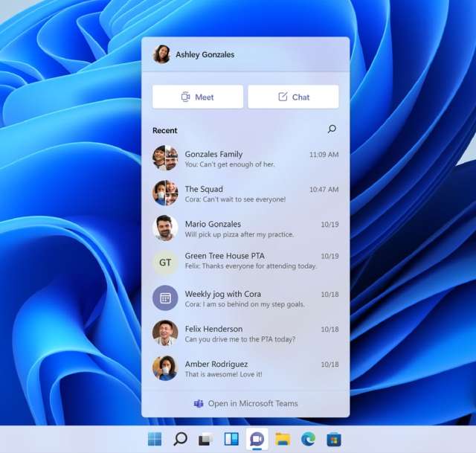Select the Ashley Gonzales name in the header
Viewport: 476px width, 453px height.
205,54
